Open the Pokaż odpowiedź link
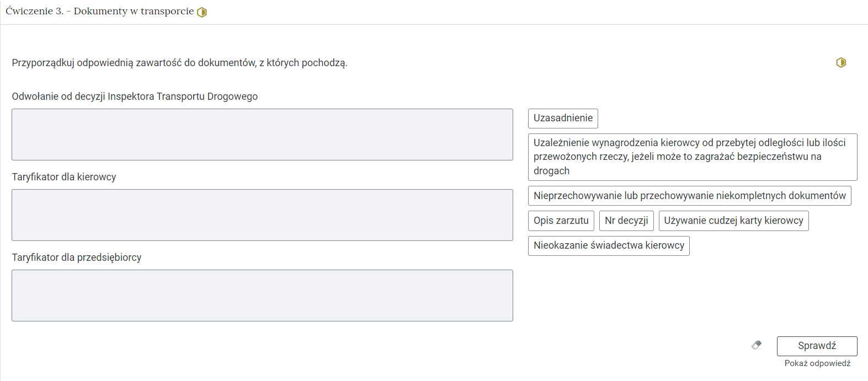The image size is (868, 381). pos(817,363)
